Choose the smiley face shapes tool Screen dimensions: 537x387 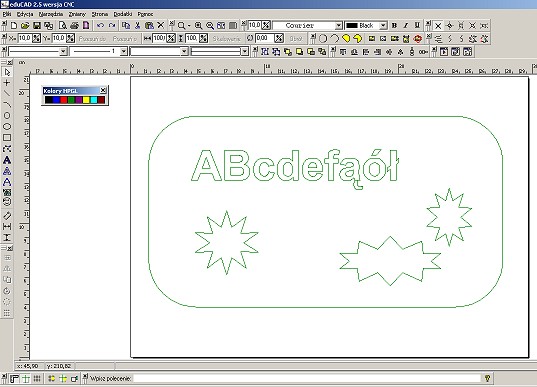click(7, 202)
